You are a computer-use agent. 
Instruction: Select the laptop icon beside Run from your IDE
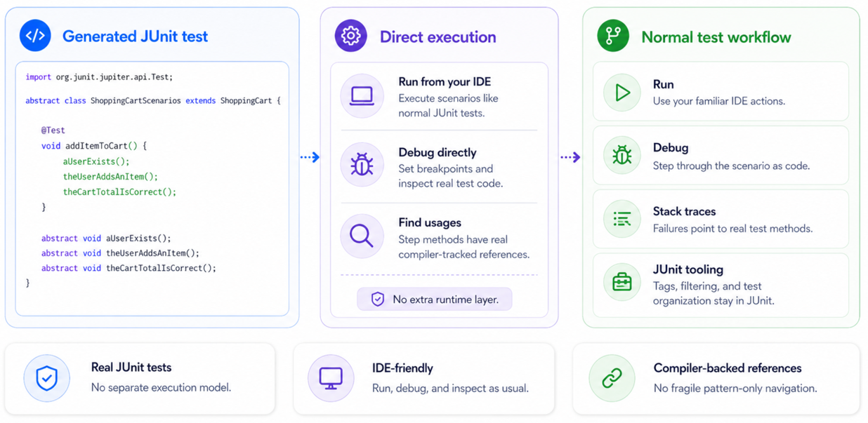pyautogui.click(x=362, y=95)
